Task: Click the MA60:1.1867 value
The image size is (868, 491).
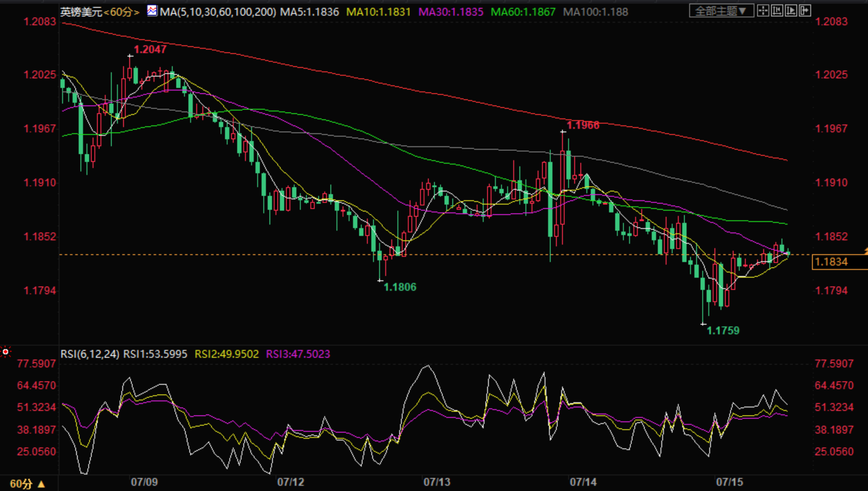Action: tap(523, 12)
